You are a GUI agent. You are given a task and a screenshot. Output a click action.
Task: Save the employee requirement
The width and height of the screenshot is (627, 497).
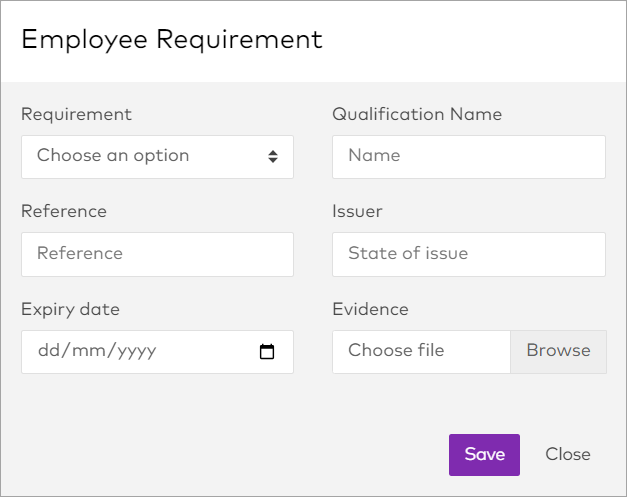point(484,454)
